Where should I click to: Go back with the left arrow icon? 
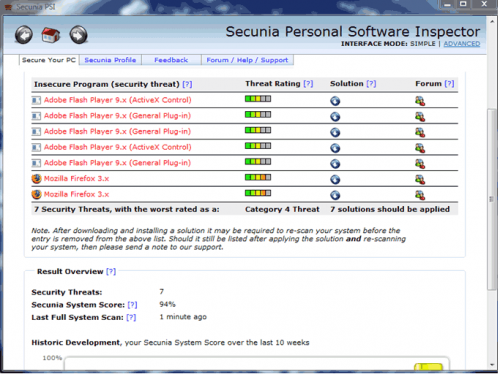(24, 35)
